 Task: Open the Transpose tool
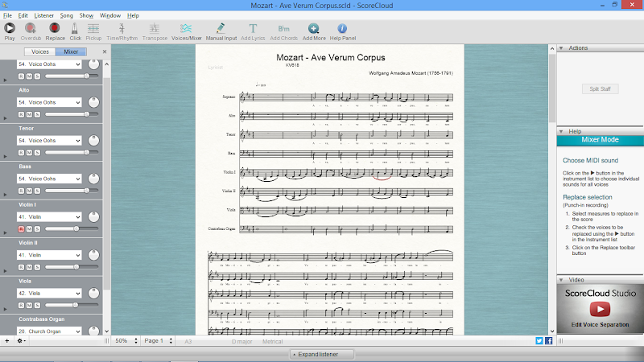point(155,28)
